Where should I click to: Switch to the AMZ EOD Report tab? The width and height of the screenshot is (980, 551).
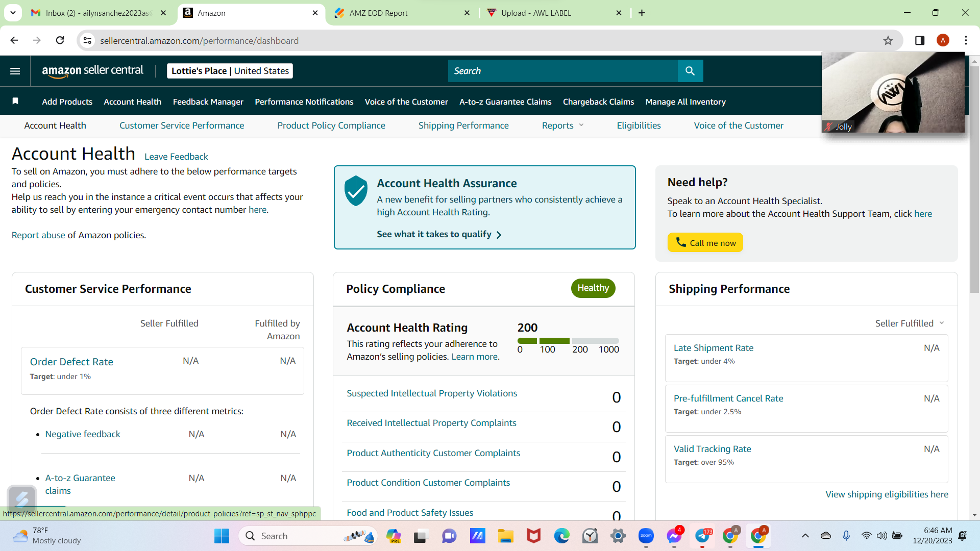click(402, 13)
